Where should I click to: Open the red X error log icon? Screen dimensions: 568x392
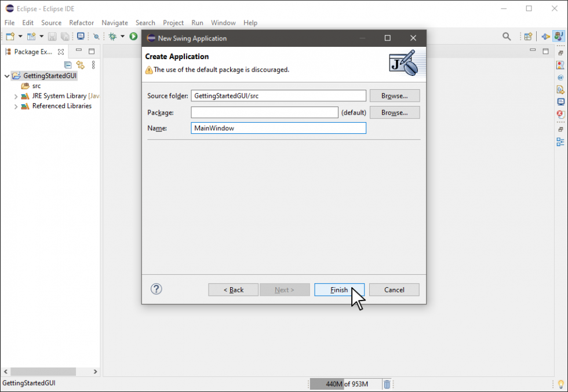pos(560,114)
